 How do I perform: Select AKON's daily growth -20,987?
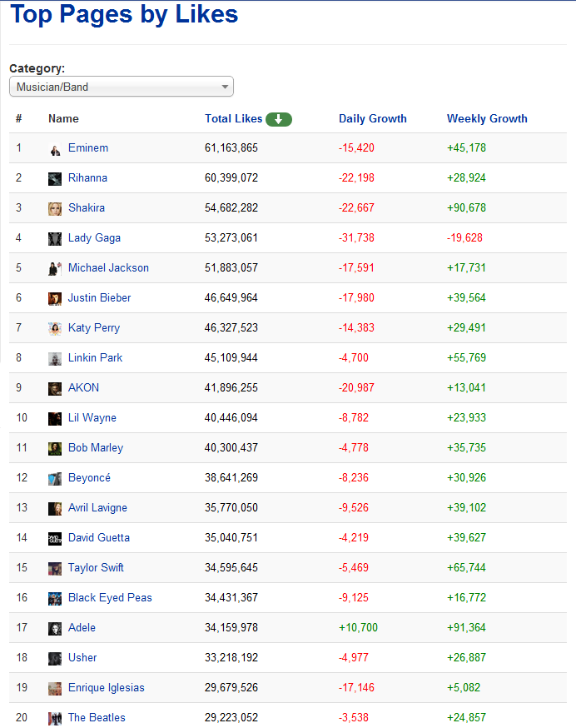click(x=356, y=387)
